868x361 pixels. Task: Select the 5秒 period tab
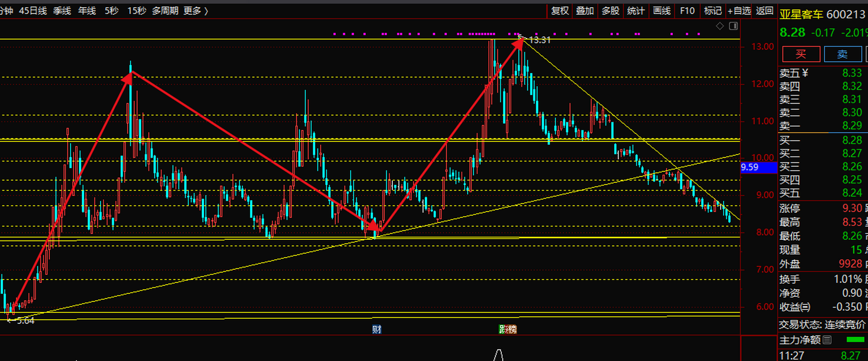point(111,11)
